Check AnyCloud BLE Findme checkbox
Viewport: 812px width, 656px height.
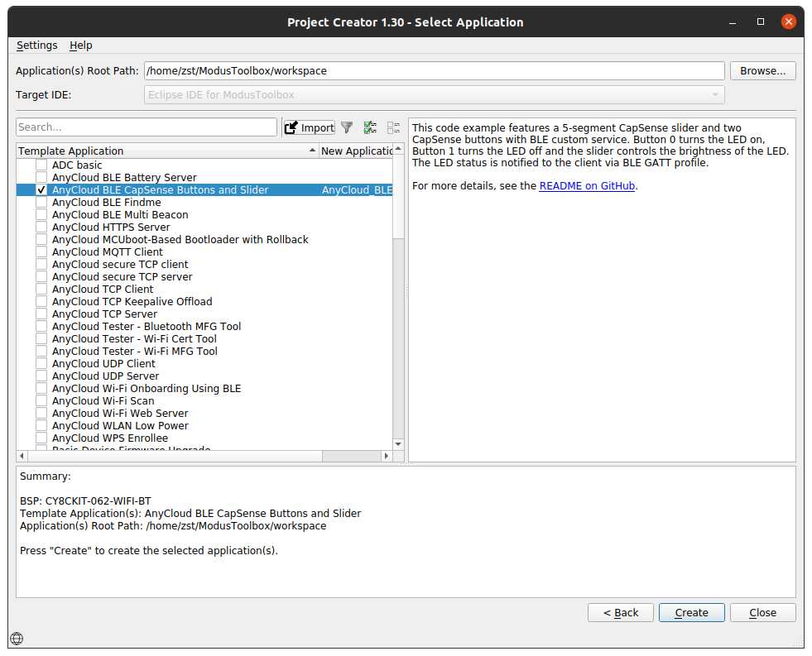tap(41, 203)
